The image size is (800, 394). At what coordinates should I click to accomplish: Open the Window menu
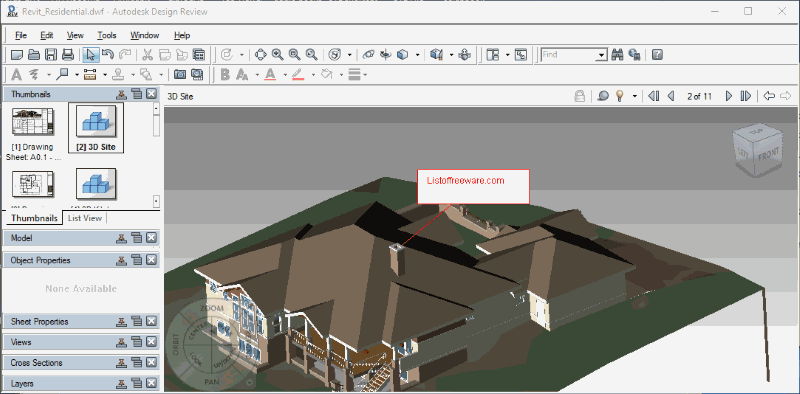(x=144, y=35)
